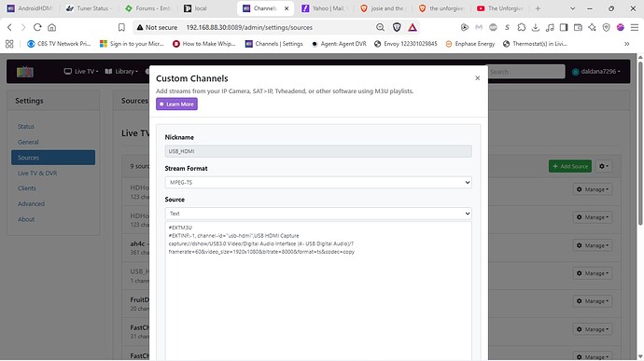
Task: Bookmark this page icon
Action: (121, 27)
